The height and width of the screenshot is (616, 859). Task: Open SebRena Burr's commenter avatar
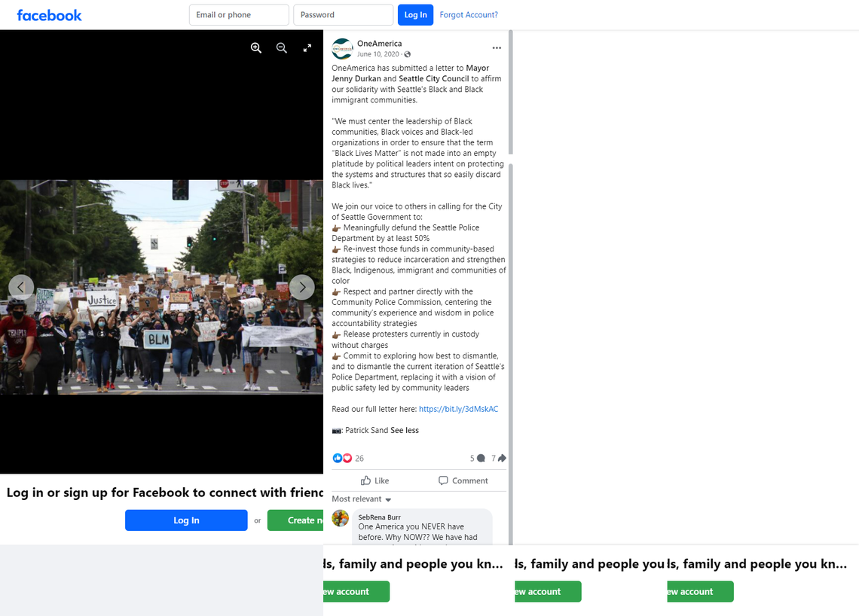pos(340,518)
